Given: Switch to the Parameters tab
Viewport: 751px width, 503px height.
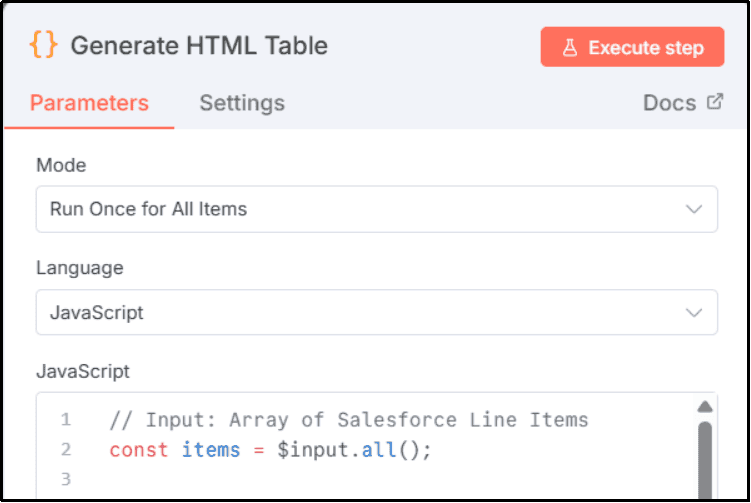Looking at the screenshot, I should (x=89, y=103).
